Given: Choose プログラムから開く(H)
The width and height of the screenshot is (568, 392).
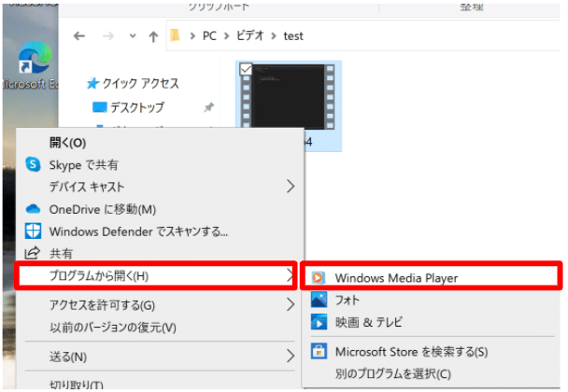Looking at the screenshot, I should 156,276.
